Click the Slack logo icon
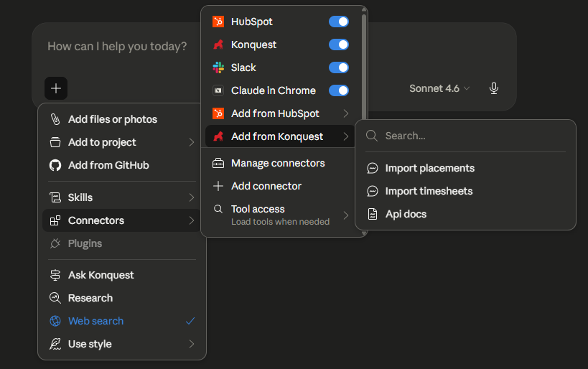This screenshot has height=369, width=588. [218, 67]
